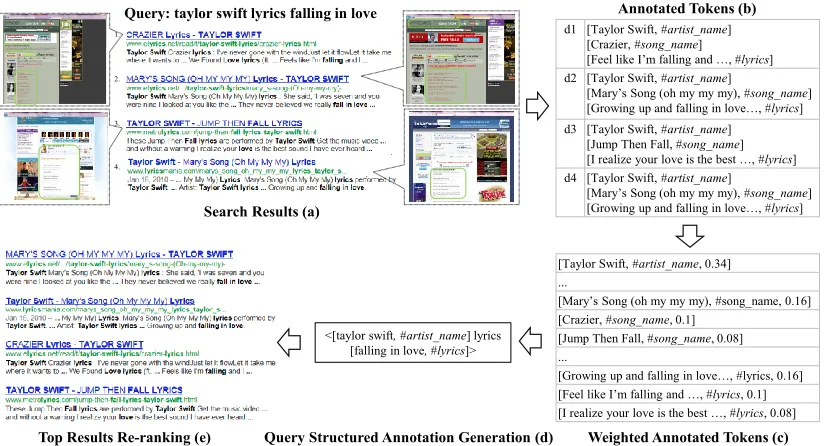Click the 'Top Results Re-ranking (e)' caption
The width and height of the screenshot is (826, 446).
click(125, 438)
